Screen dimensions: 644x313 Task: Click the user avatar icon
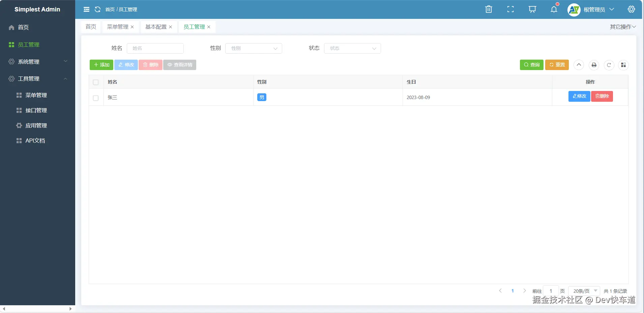click(x=574, y=10)
